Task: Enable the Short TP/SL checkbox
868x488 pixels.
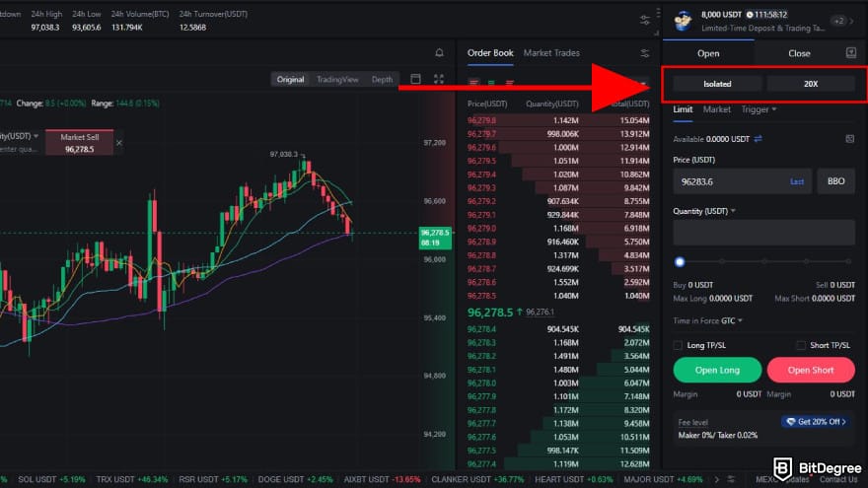Action: 801,345
